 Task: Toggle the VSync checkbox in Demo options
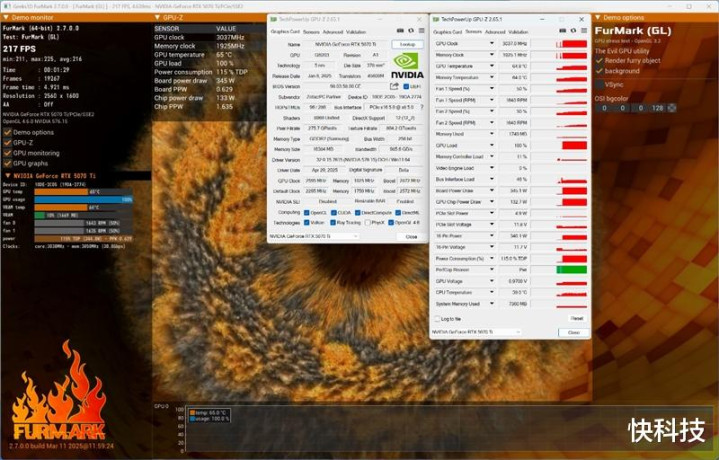(599, 84)
